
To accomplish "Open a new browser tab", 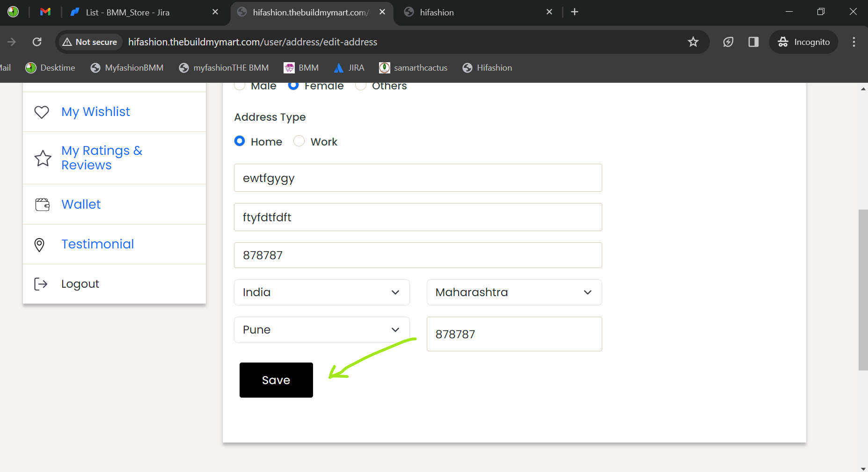I will [x=575, y=12].
